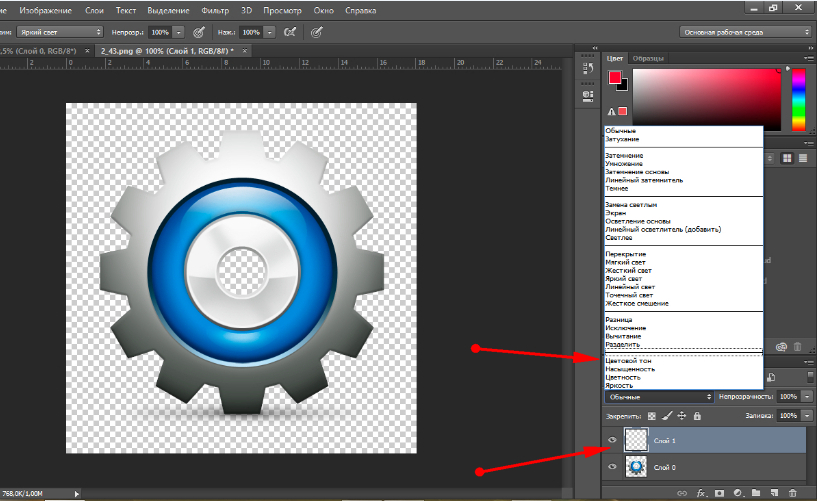Open the Color panel flyout menu
This screenshot has width=817, height=501.
tap(809, 58)
